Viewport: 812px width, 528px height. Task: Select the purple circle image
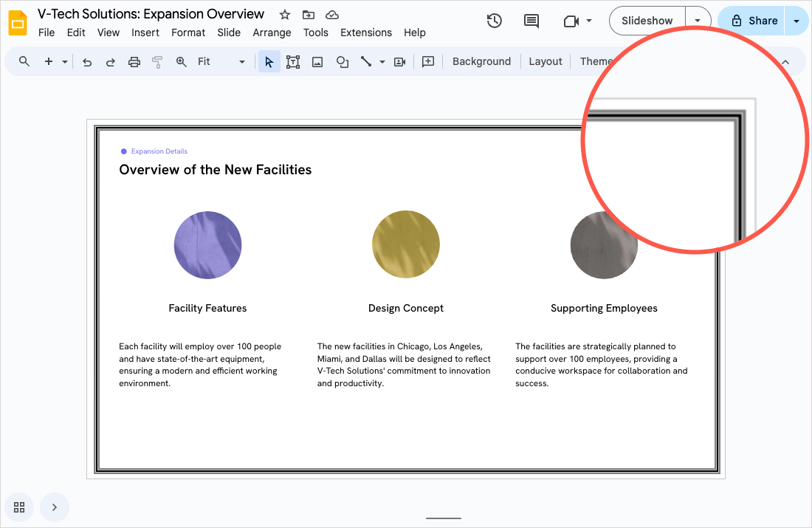coord(207,244)
